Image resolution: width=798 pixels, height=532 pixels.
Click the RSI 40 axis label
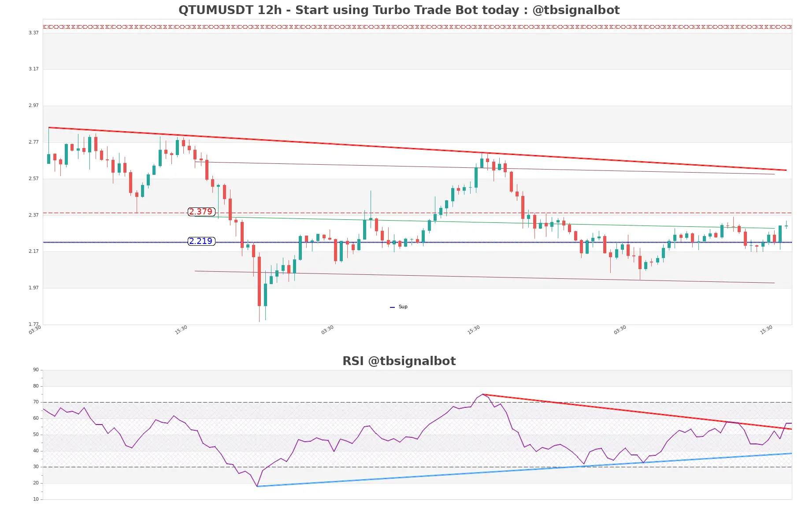coord(36,451)
